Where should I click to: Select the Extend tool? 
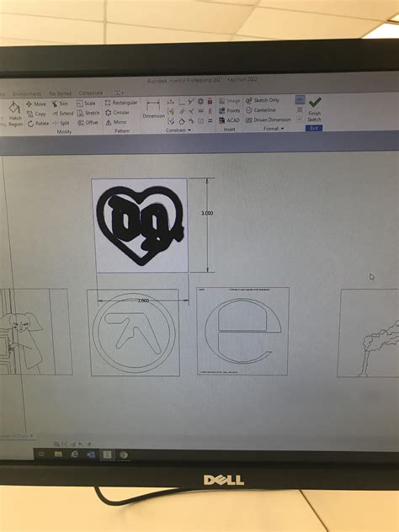tap(63, 114)
